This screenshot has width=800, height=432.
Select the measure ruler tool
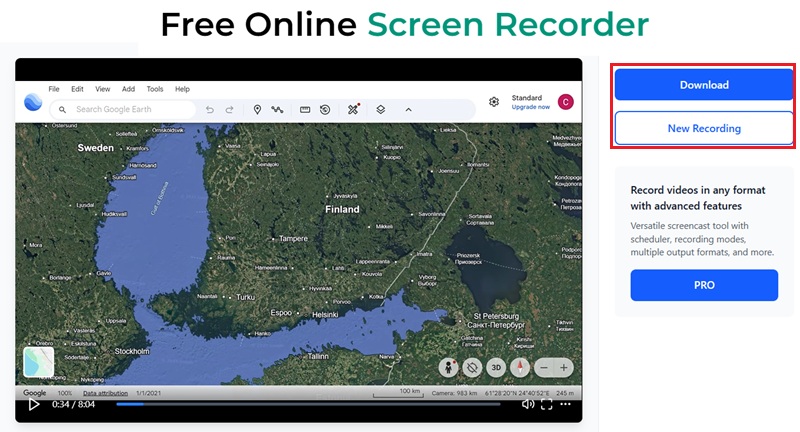pos(305,110)
